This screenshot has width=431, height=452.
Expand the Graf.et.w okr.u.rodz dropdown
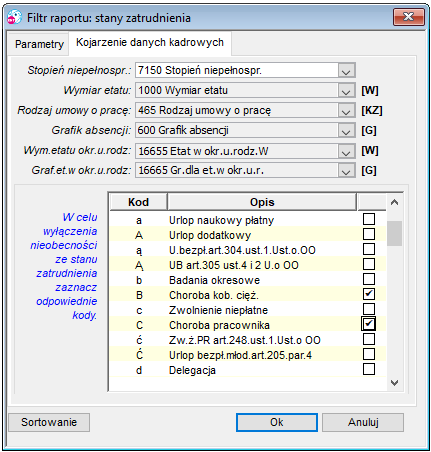[346, 171]
